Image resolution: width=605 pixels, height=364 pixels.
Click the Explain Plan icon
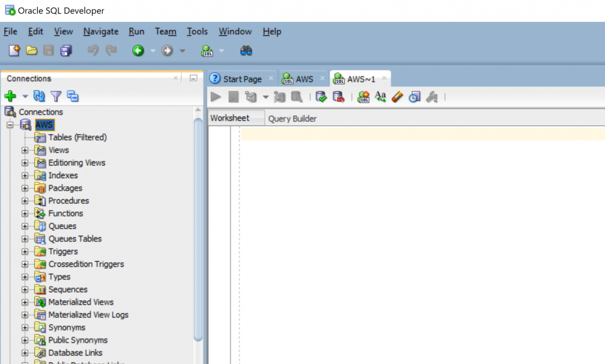click(x=251, y=97)
